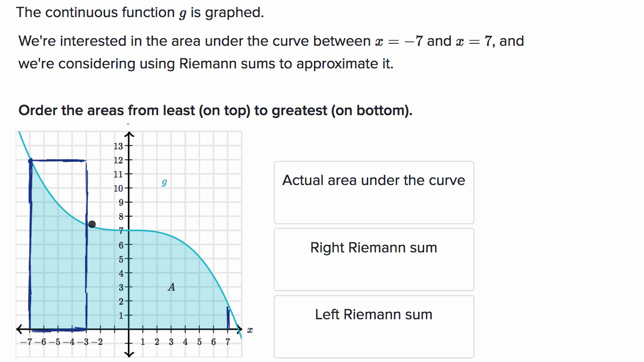Click the g label near the curve

[163, 183]
